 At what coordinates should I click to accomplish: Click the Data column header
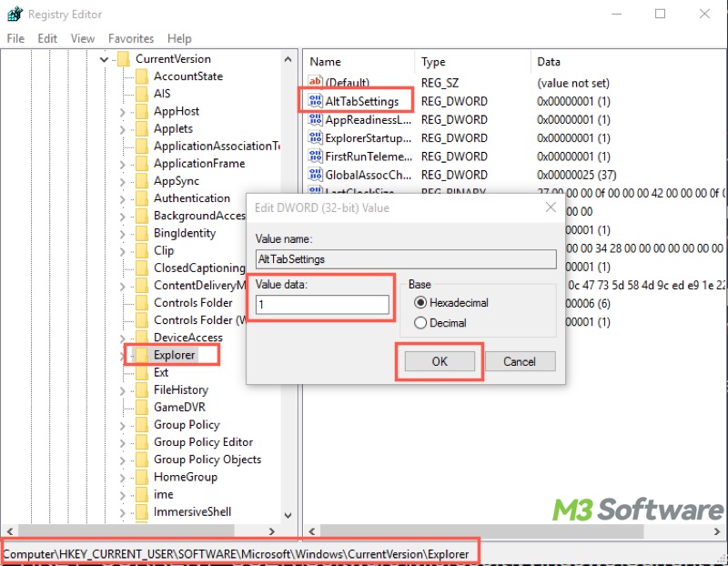click(x=629, y=62)
